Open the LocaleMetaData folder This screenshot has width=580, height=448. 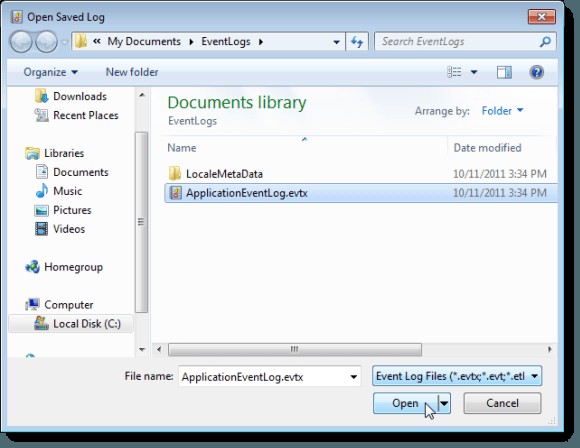point(224,174)
